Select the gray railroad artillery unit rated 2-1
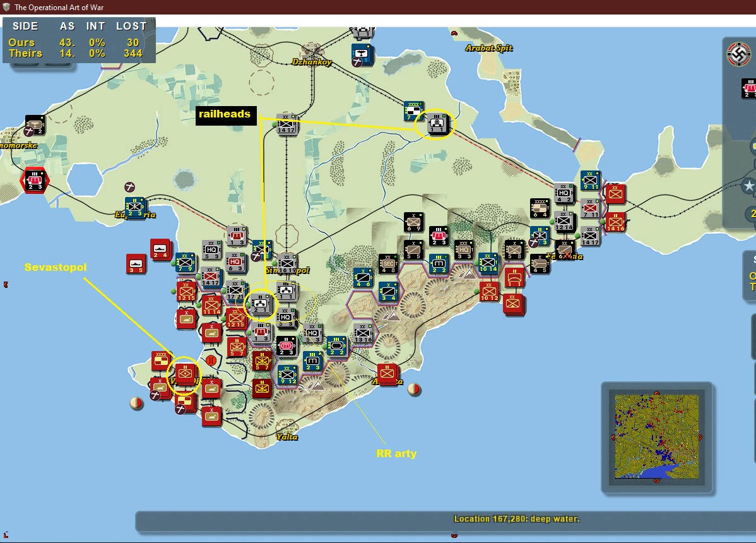 tap(260, 304)
